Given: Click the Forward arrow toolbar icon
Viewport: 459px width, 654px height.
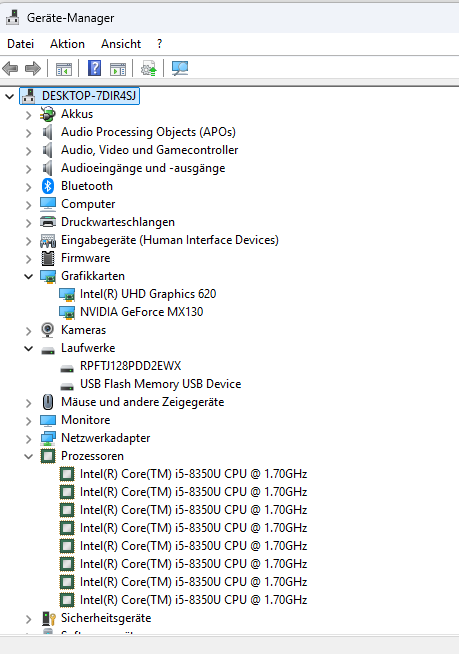Looking at the screenshot, I should [33, 68].
